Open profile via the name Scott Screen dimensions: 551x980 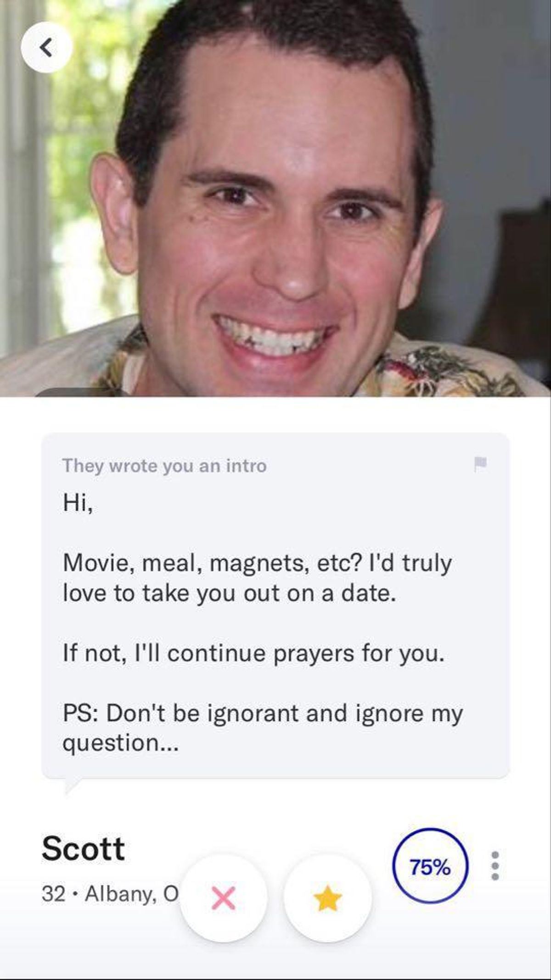[x=83, y=848]
